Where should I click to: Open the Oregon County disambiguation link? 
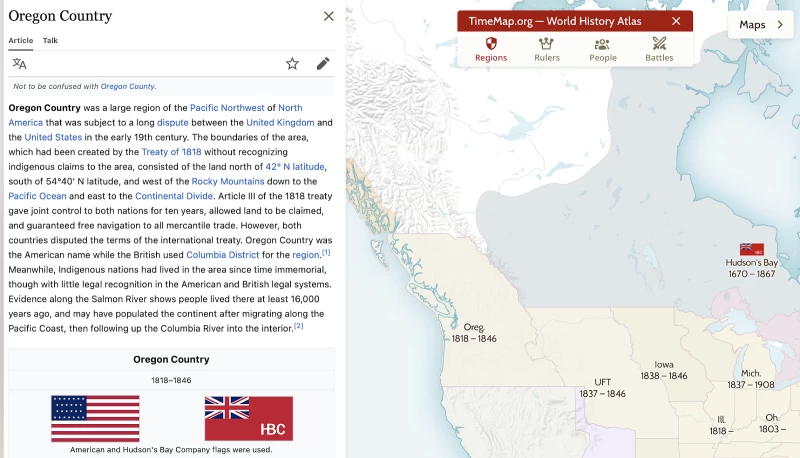coord(127,86)
